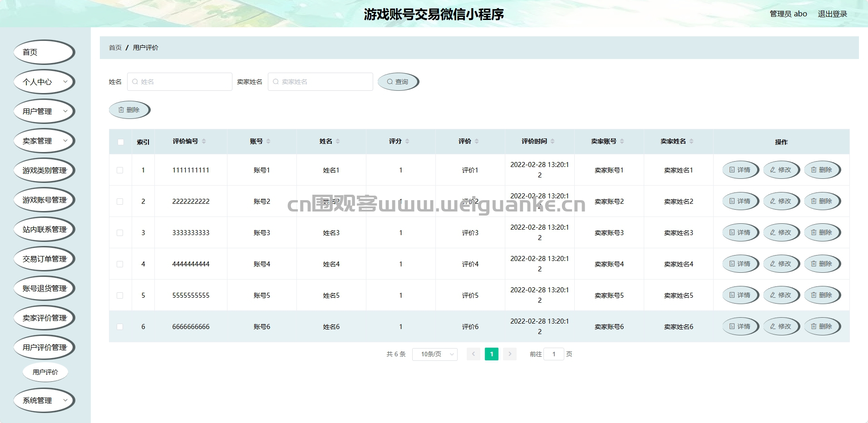The image size is (868, 423).
Task: Sort by the 评分 column arrows
Action: pos(407,141)
